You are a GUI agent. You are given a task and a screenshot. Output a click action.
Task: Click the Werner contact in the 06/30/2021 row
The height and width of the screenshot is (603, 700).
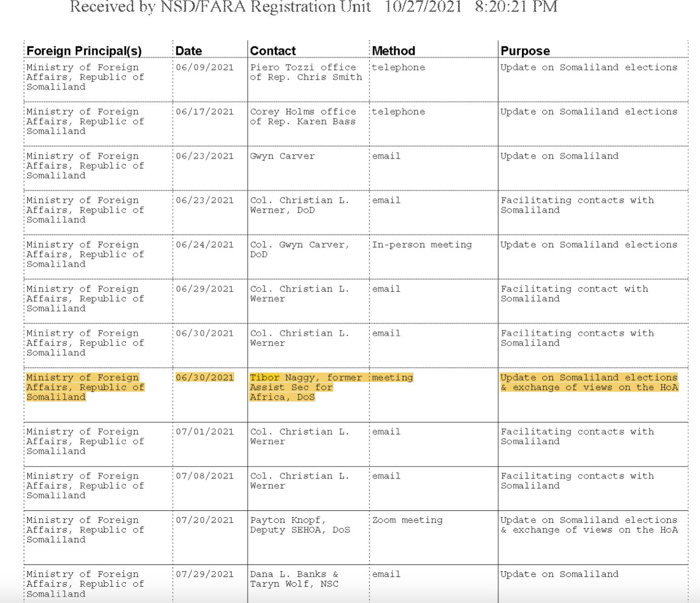coord(300,338)
